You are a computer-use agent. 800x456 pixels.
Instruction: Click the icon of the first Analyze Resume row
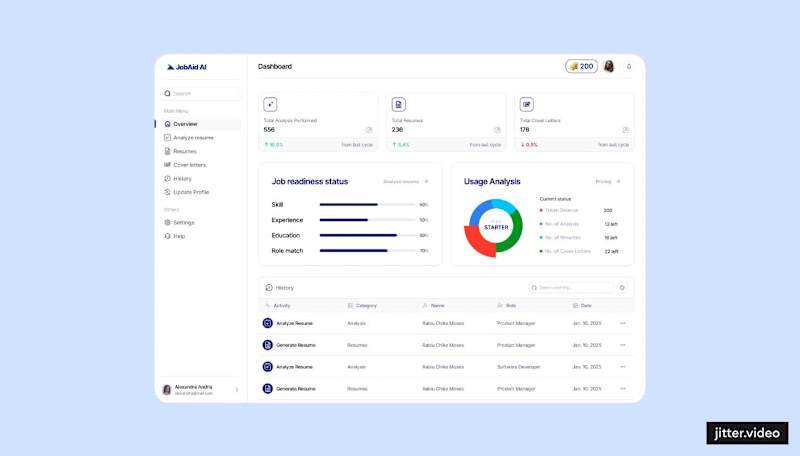[x=267, y=323]
